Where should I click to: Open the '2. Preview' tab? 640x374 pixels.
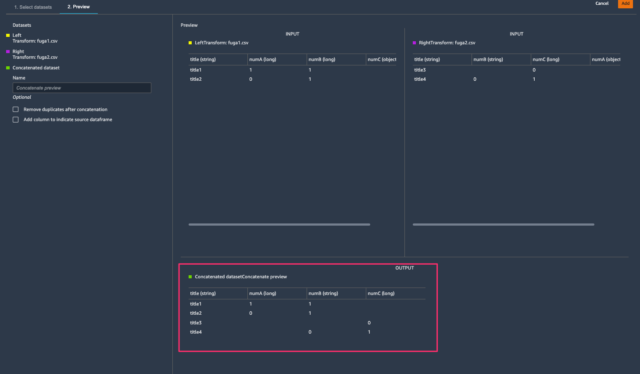(x=78, y=7)
